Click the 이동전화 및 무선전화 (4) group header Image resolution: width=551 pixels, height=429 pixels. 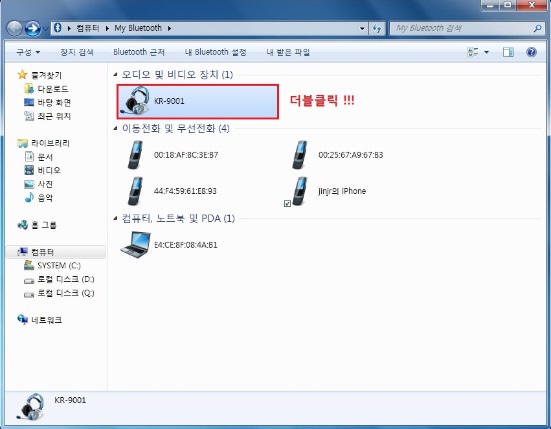[176, 129]
